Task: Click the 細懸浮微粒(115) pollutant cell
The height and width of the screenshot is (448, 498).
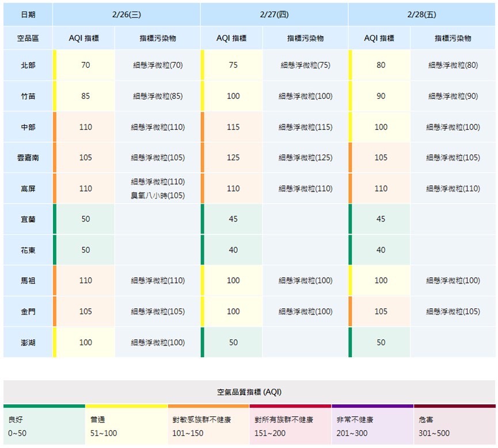Action: (x=305, y=127)
